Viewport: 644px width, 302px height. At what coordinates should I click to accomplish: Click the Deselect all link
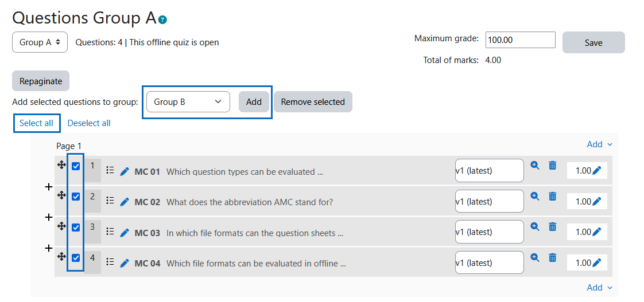click(89, 123)
